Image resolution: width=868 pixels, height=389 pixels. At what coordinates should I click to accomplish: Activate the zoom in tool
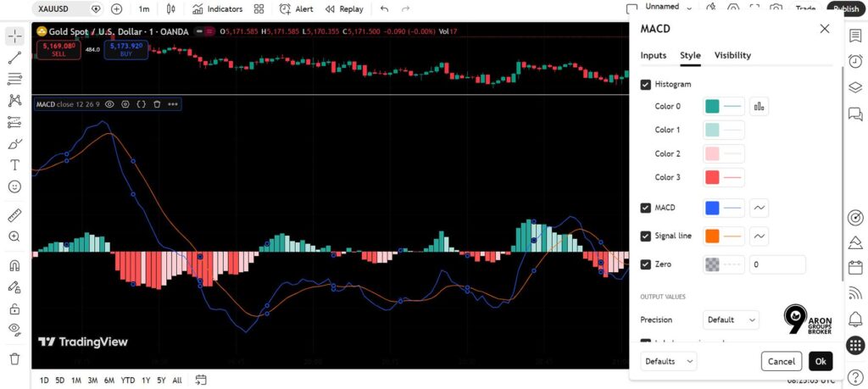tap(15, 236)
